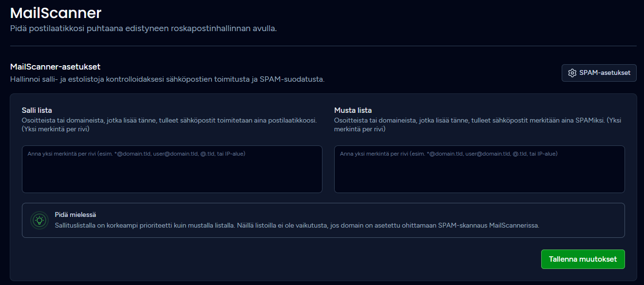Focus the Salli lista text area
The height and width of the screenshot is (285, 644).
(x=172, y=169)
